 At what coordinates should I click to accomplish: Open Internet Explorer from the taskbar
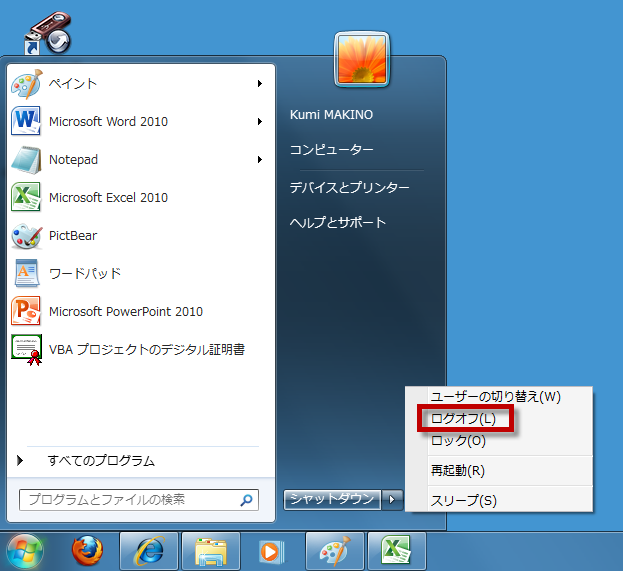(x=149, y=551)
